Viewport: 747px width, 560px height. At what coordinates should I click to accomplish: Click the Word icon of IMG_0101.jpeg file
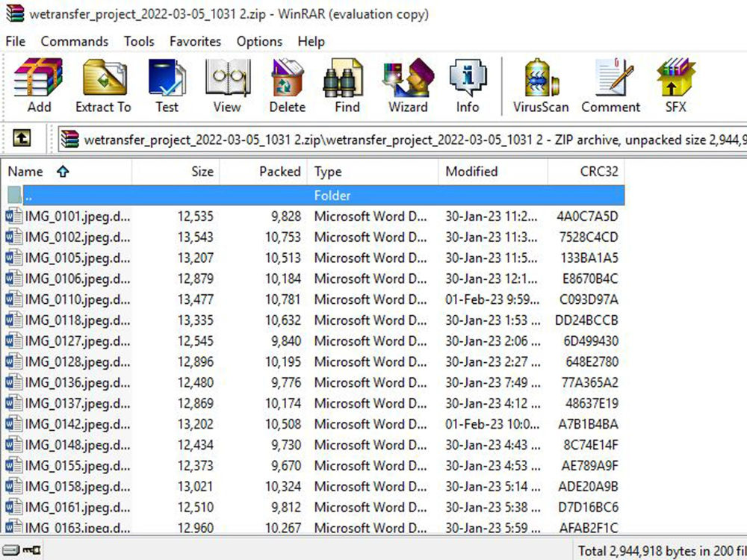coord(13,217)
